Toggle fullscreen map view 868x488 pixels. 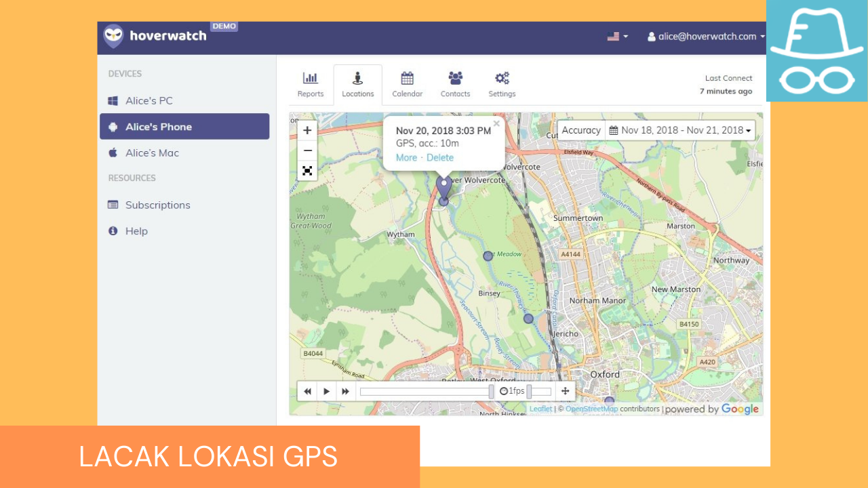[x=307, y=171]
